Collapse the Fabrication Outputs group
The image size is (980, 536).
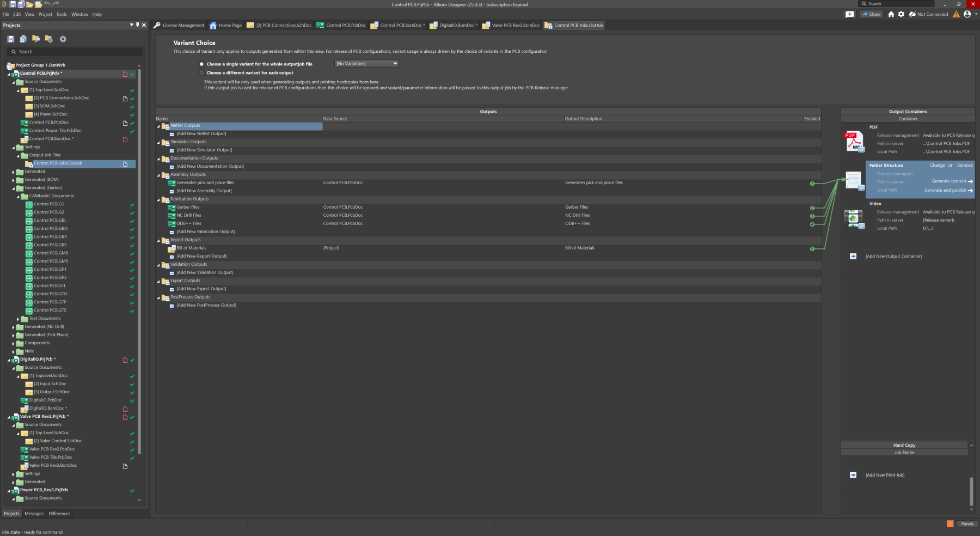click(x=159, y=199)
